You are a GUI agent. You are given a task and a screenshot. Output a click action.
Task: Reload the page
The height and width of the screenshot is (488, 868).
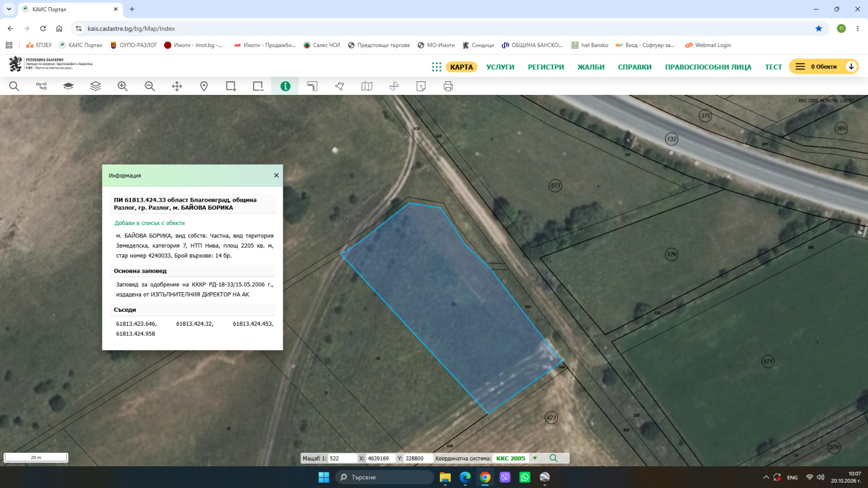tap(43, 29)
